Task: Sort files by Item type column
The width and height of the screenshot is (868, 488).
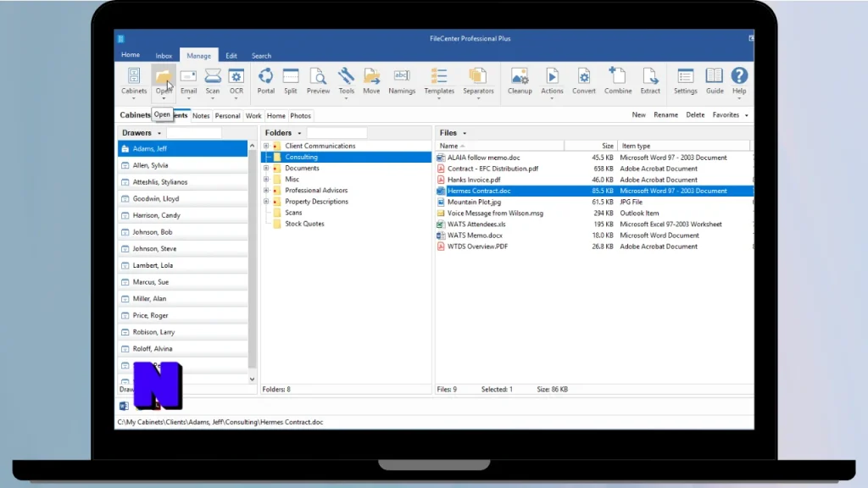Action: [x=684, y=146]
